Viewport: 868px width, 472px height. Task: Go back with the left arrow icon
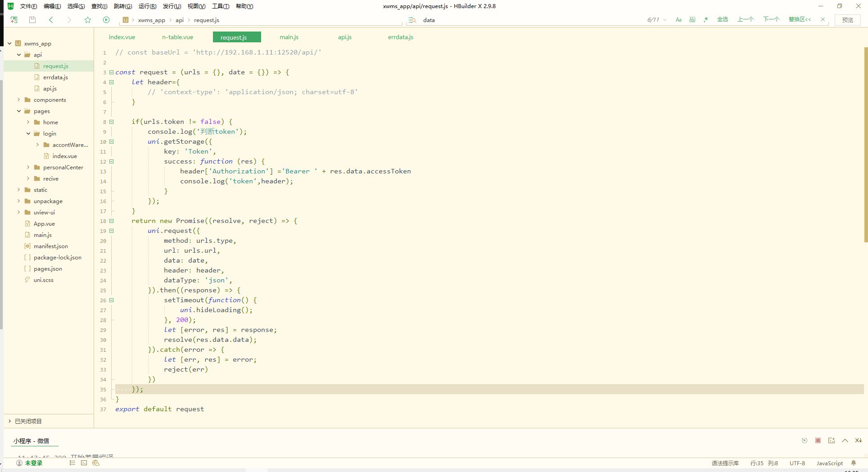51,20
